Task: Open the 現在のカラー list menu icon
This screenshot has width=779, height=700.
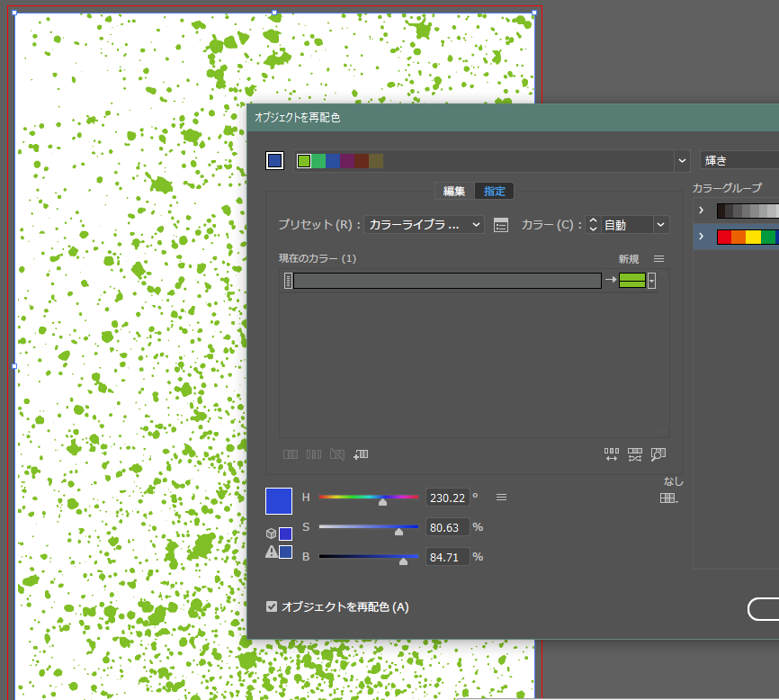Action: point(658,259)
